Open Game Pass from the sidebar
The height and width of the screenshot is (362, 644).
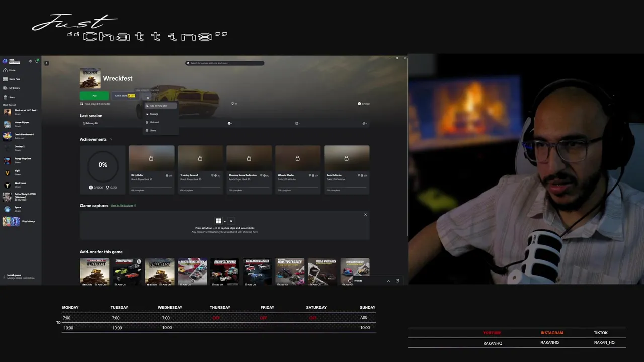[x=20, y=79]
